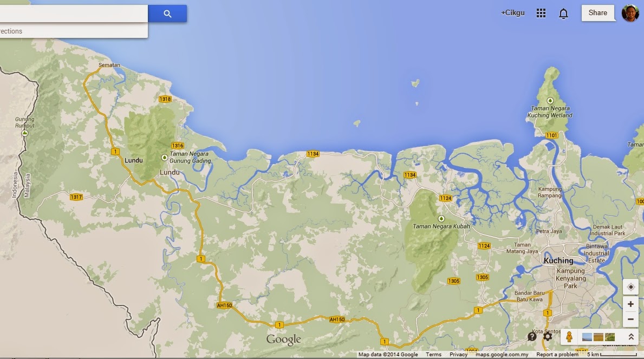Click the Taman Negara Gunung Gading park marker
This screenshot has height=359, width=644.
click(x=164, y=158)
